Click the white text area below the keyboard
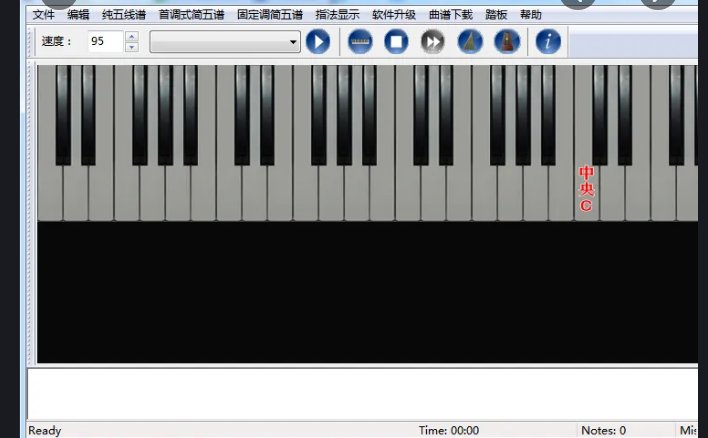Screen dimensions: 708x438 (x=360, y=393)
